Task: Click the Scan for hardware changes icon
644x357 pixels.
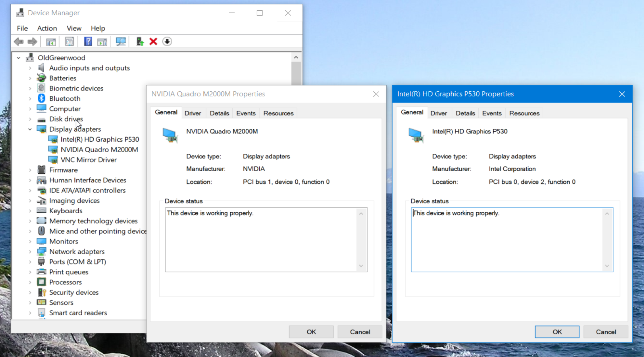Action: tap(121, 41)
